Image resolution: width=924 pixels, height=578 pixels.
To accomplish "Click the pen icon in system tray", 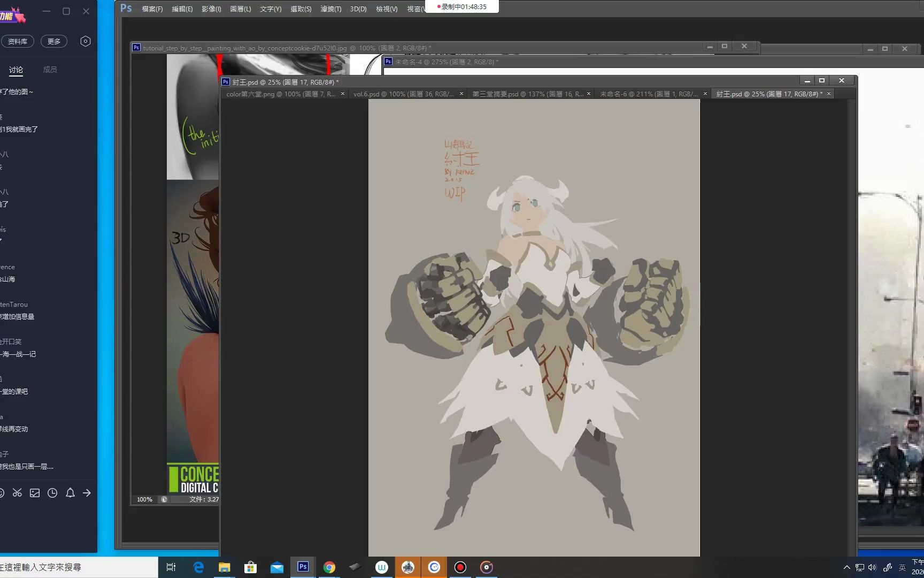I will pyautogui.click(x=888, y=567).
